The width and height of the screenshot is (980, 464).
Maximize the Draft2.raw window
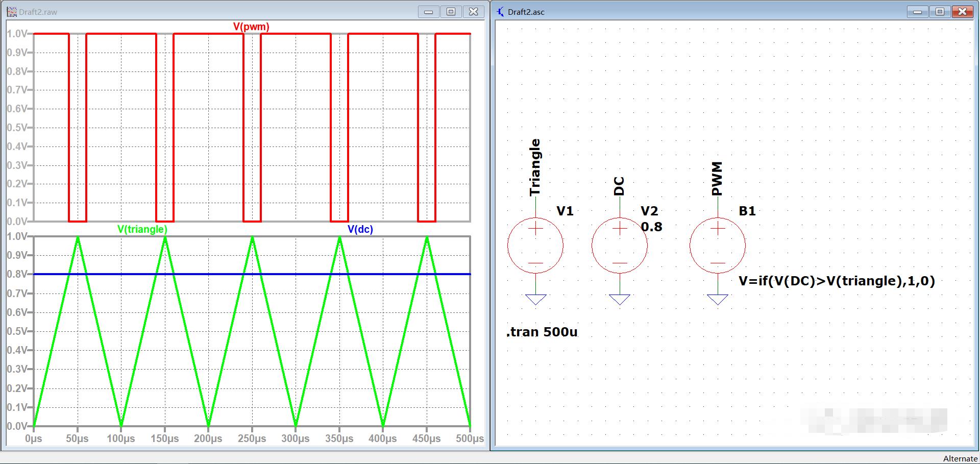451,11
